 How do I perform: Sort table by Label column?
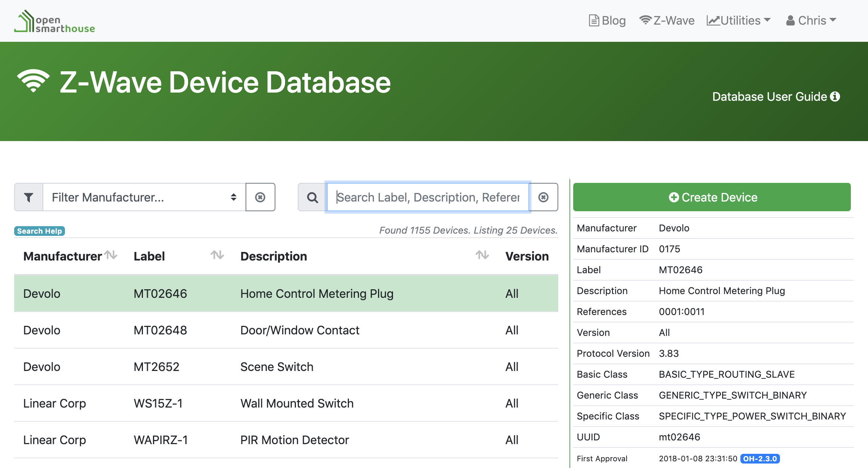click(217, 255)
